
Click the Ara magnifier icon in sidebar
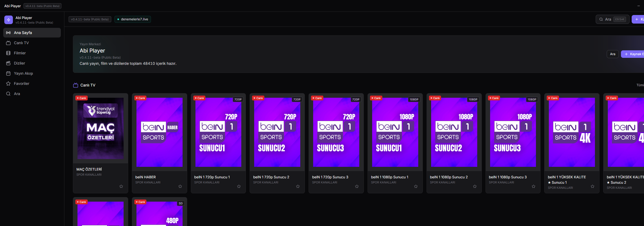pos(8,94)
